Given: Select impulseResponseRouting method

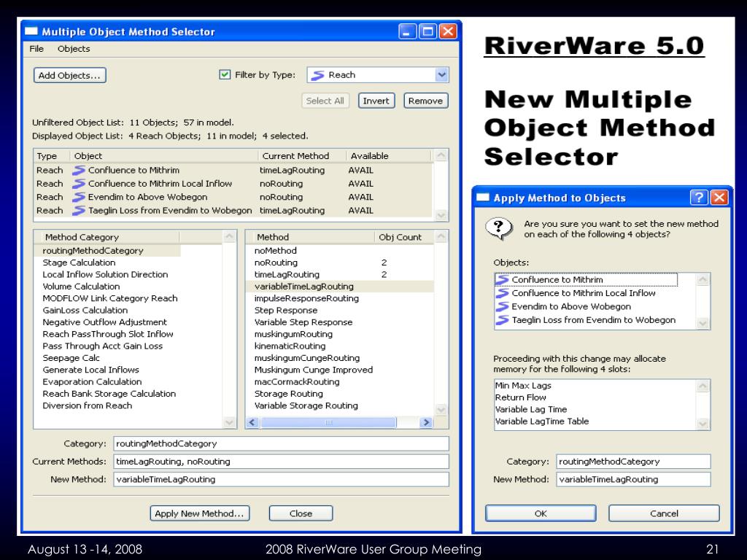Looking at the screenshot, I should click(306, 298).
